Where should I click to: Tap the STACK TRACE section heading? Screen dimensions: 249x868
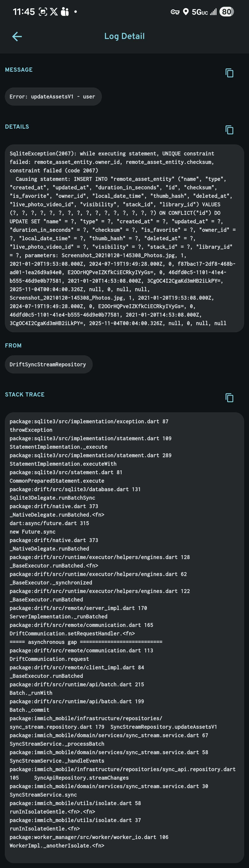(x=25, y=394)
